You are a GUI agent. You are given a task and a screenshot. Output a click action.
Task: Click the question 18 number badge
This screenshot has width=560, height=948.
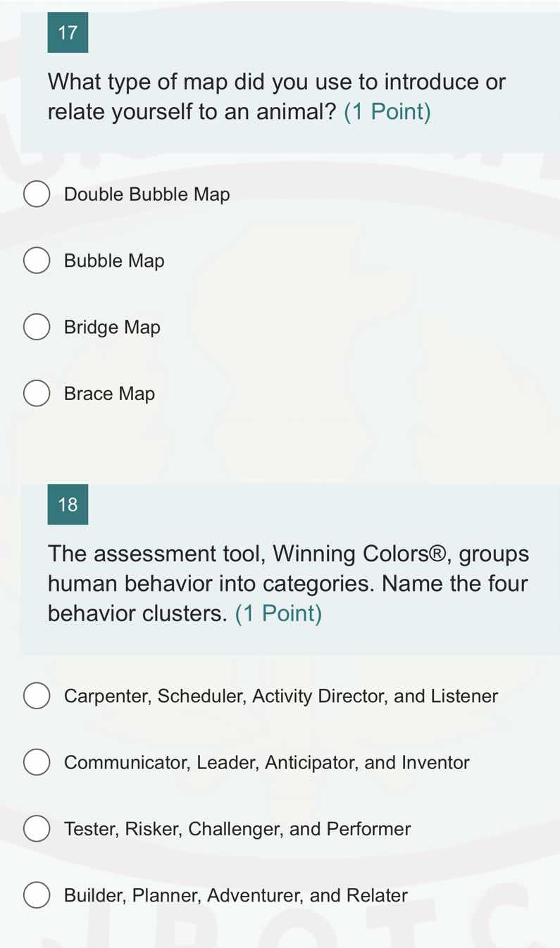coord(68,504)
